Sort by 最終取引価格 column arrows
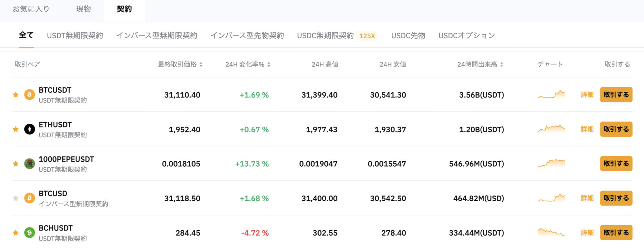This screenshot has width=644, height=249. click(201, 65)
